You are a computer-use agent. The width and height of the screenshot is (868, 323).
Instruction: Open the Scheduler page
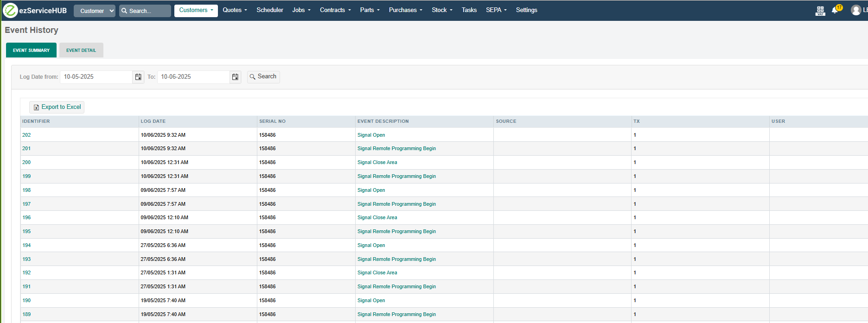tap(270, 10)
